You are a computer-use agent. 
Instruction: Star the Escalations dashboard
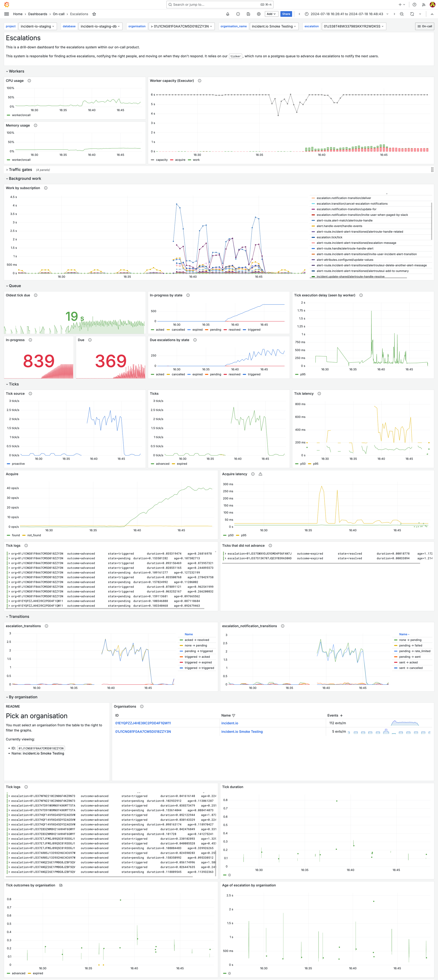coord(94,14)
